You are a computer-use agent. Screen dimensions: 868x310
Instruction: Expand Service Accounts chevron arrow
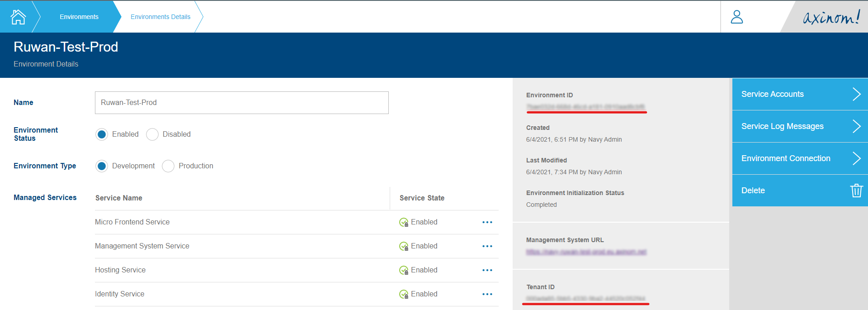point(856,94)
